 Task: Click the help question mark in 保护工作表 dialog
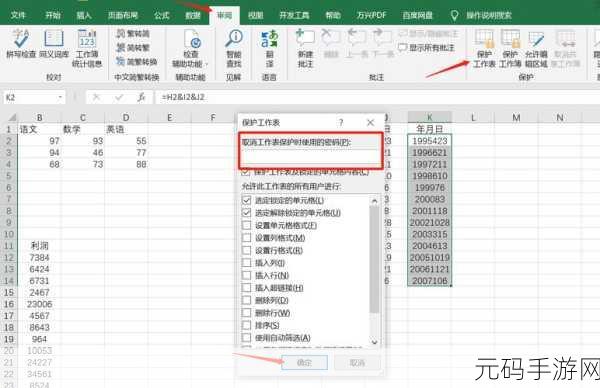point(341,122)
